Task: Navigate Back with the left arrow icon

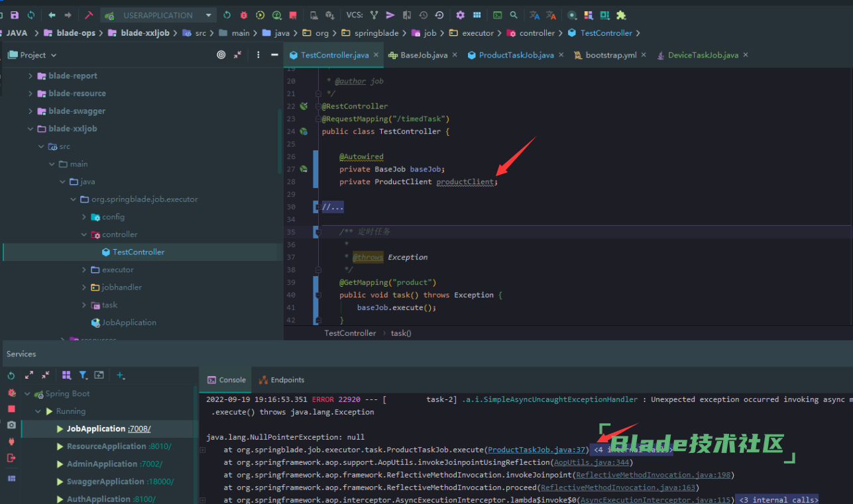Action: [x=52, y=15]
